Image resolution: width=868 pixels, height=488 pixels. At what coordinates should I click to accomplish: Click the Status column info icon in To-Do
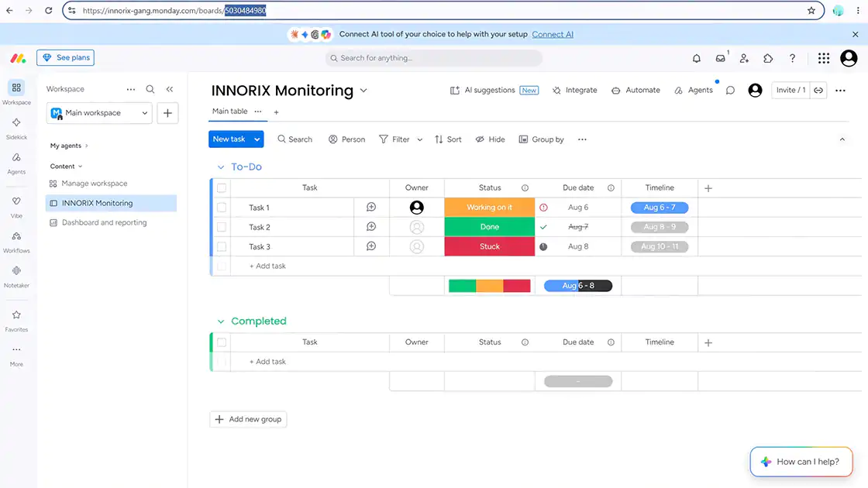[525, 188]
